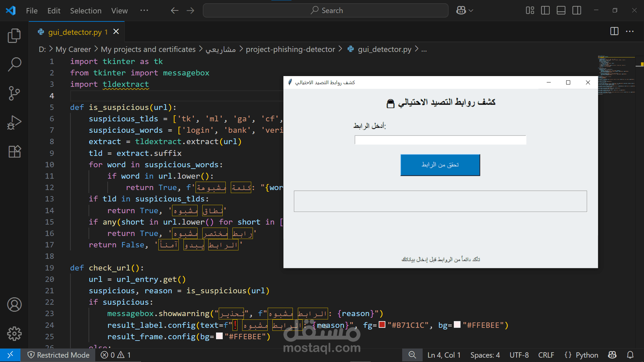Open the File menu
Screen dimensions: 644x362
point(32,10)
